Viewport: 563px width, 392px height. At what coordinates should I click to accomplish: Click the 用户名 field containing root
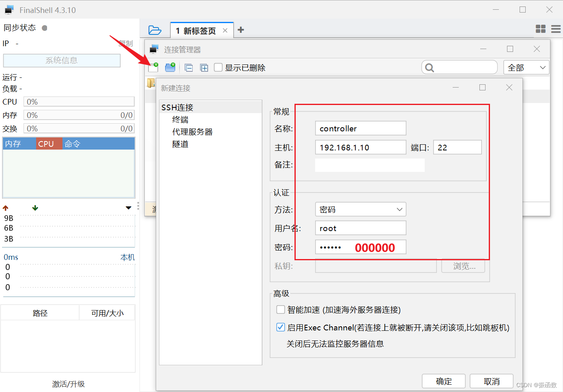click(x=361, y=228)
